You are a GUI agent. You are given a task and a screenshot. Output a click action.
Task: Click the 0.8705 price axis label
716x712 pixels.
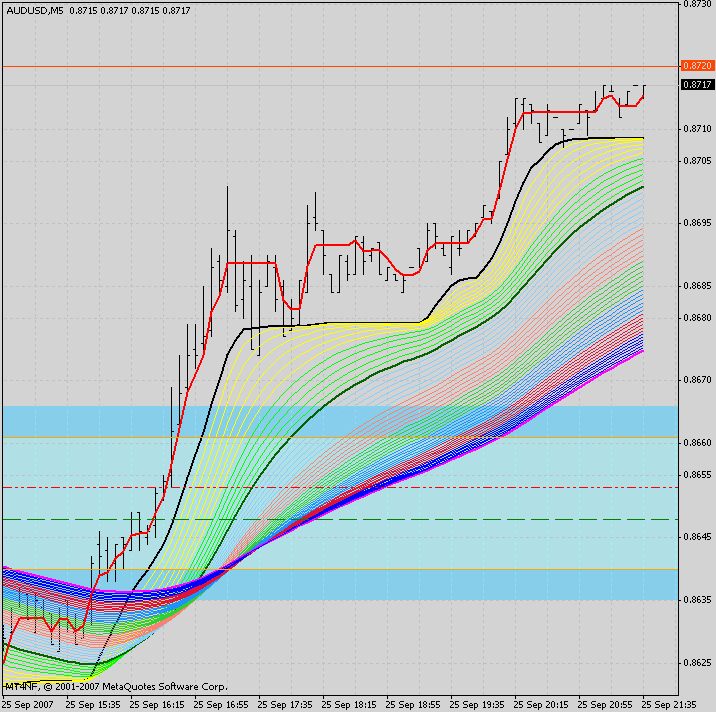click(697, 161)
